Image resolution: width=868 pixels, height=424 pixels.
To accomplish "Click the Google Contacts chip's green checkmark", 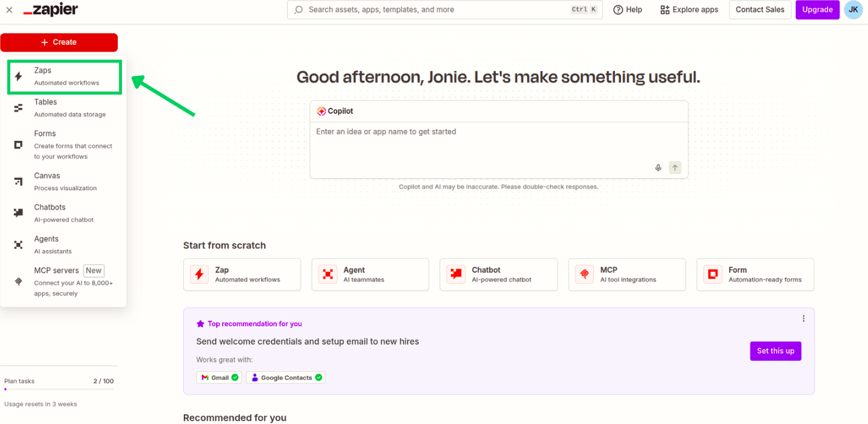I will click(319, 377).
